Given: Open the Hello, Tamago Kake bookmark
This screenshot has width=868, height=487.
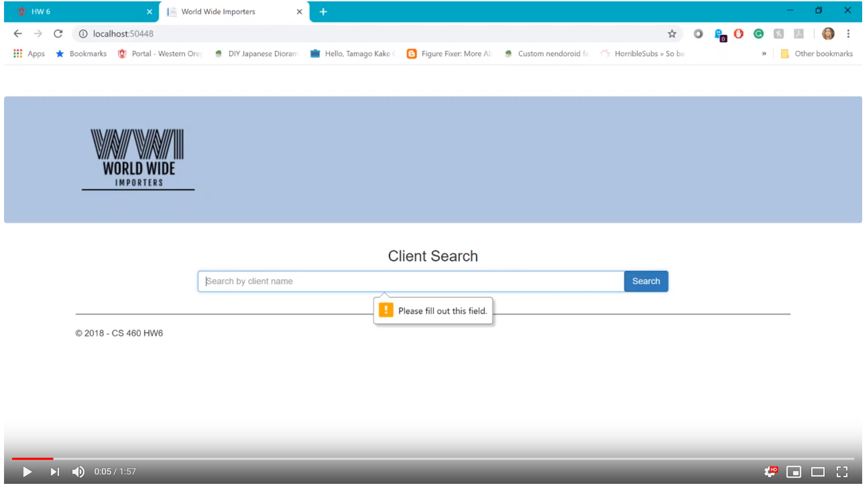Looking at the screenshot, I should click(353, 54).
